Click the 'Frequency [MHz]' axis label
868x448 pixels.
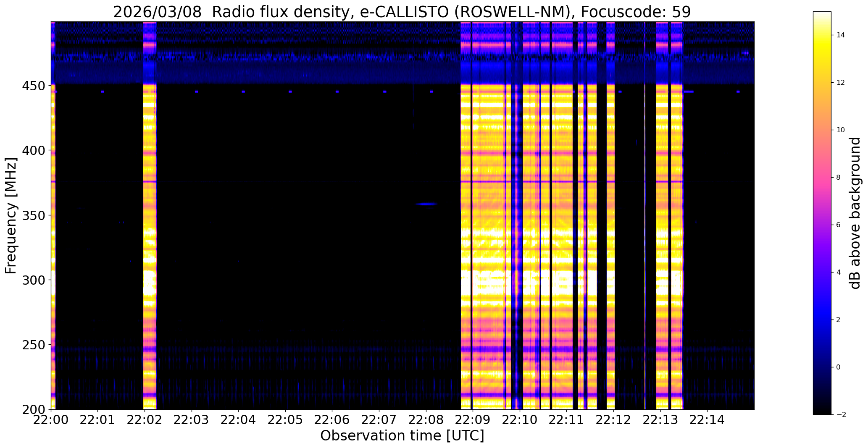(11, 216)
